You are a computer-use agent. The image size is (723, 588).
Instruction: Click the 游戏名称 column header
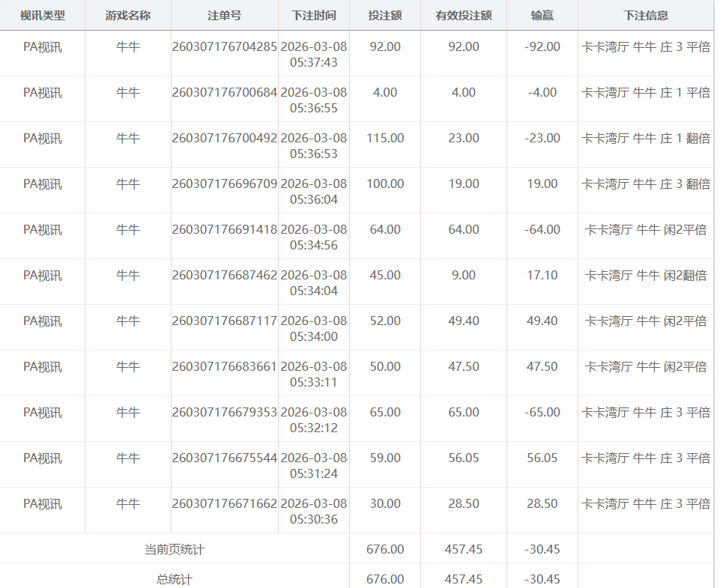tap(127, 15)
